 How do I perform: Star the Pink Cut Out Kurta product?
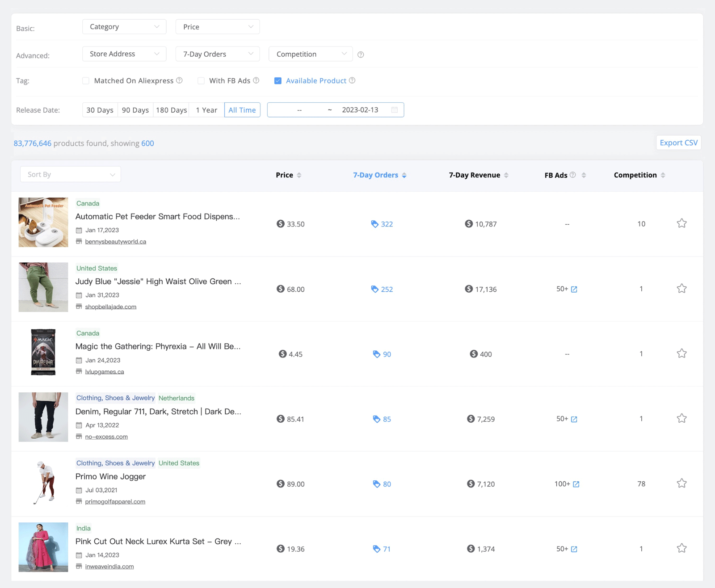point(681,548)
